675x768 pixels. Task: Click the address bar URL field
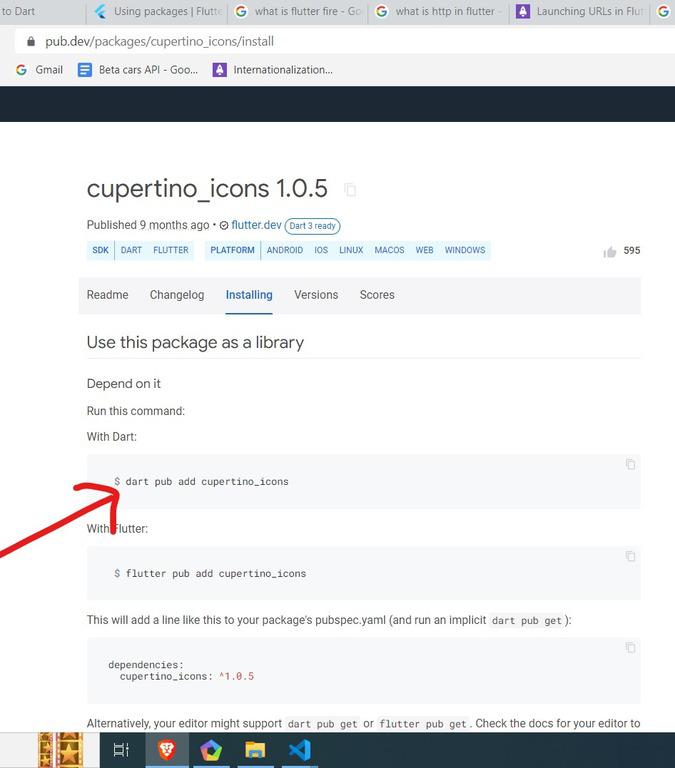click(x=345, y=41)
